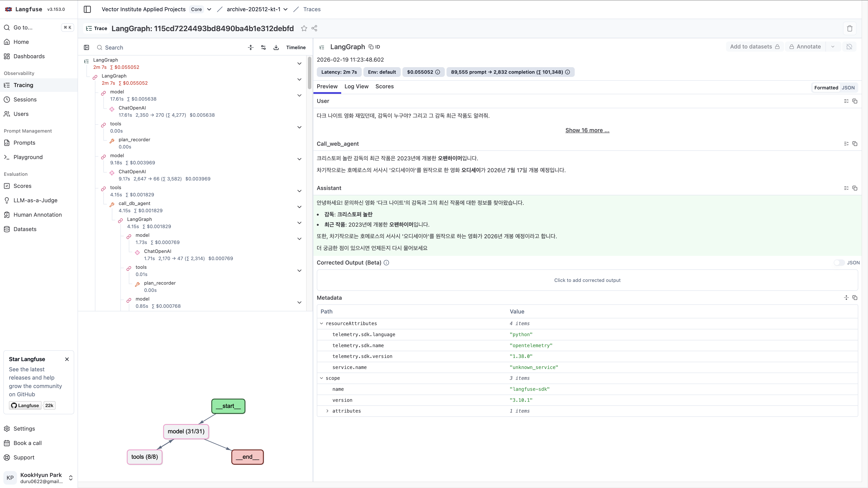Switch to the Scores tab

(384, 87)
